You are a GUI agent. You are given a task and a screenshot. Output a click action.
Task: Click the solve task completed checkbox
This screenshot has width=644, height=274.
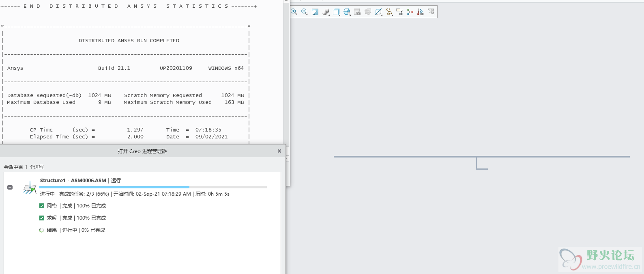click(42, 218)
